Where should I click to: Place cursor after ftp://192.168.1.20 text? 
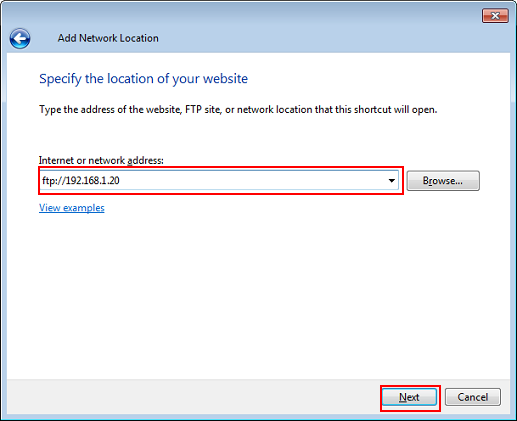coord(121,181)
